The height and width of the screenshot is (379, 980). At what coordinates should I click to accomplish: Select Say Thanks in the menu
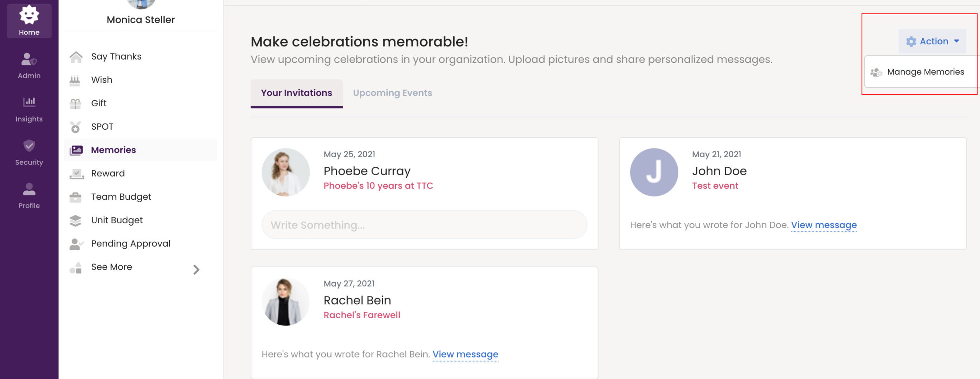click(x=116, y=57)
